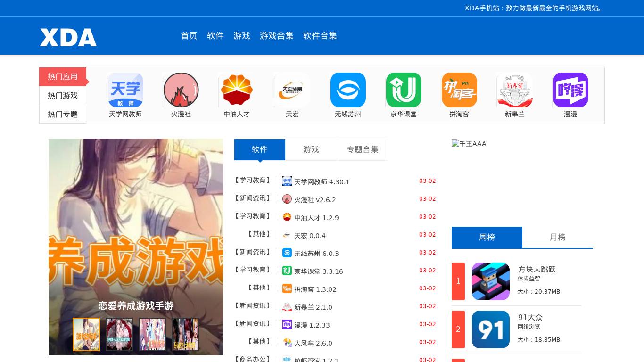Open the 拼淘客 app icon

click(x=459, y=90)
